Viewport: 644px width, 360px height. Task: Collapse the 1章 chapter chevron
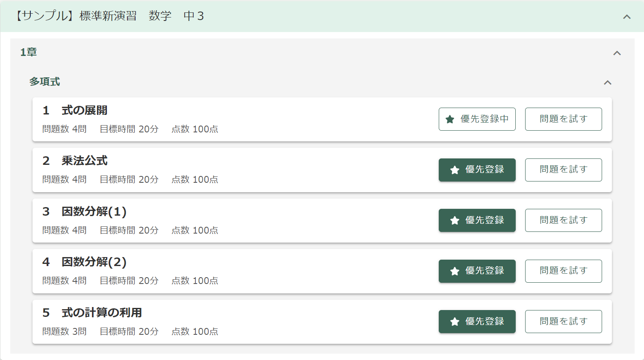[x=617, y=53]
